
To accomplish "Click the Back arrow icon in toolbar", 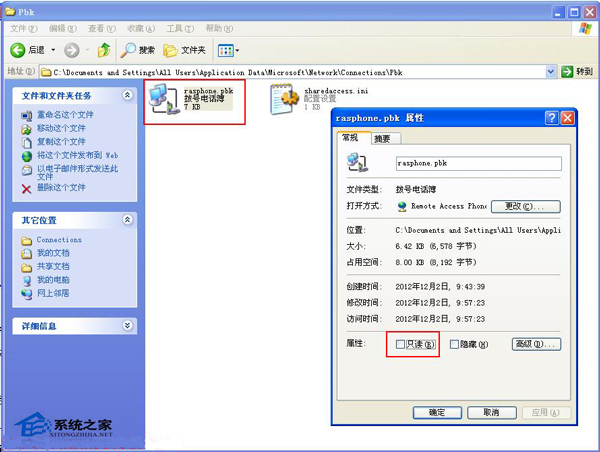I will click(x=17, y=50).
